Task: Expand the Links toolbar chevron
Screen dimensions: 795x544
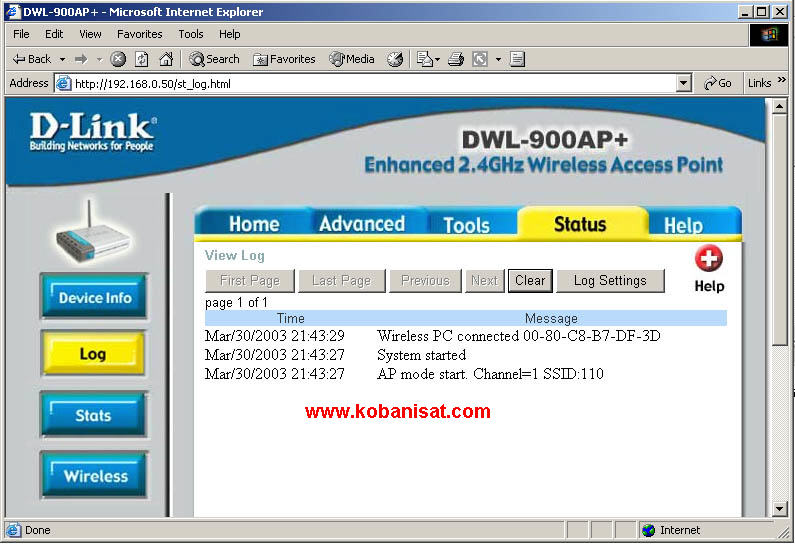Action: coord(781,80)
